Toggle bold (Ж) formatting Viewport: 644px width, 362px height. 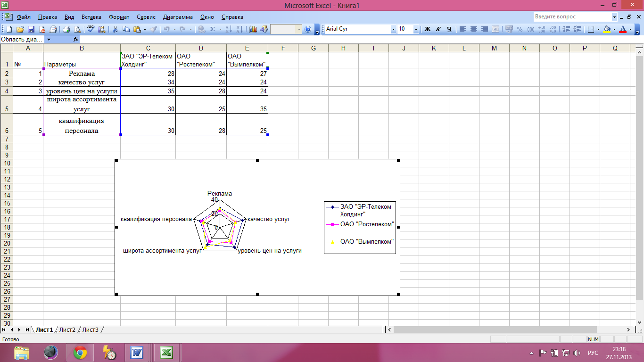click(428, 29)
